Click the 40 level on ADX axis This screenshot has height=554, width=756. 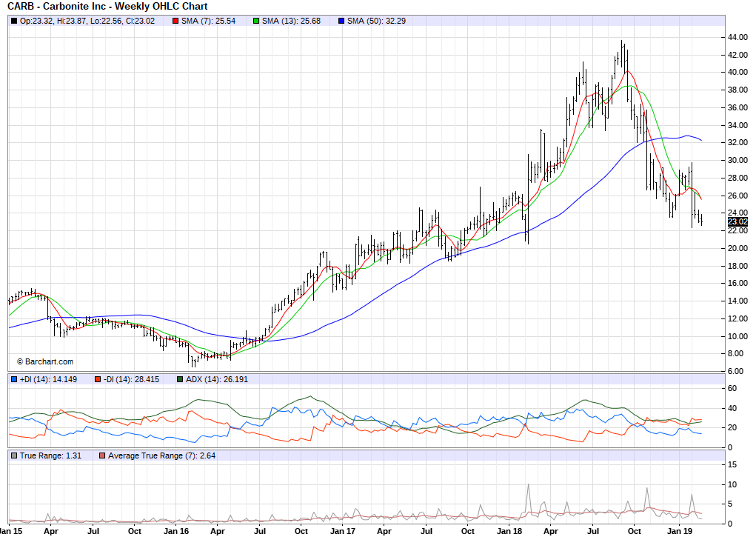point(732,408)
